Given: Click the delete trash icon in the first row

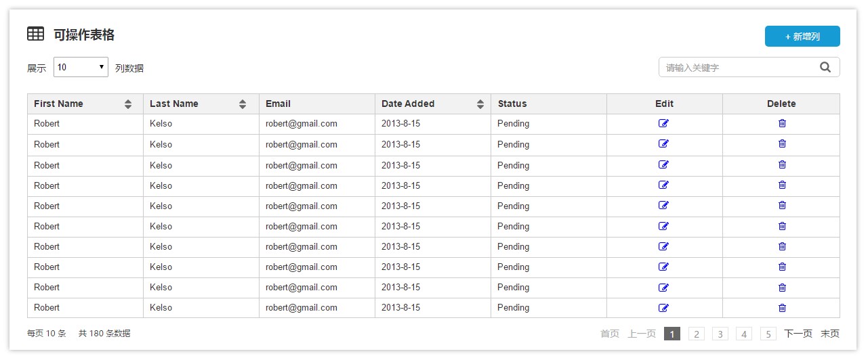Looking at the screenshot, I should click(782, 123).
